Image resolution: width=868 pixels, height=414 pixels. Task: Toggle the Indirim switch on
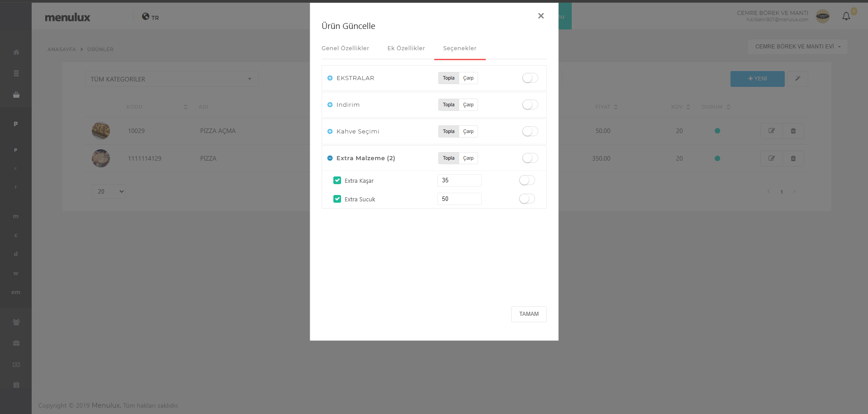click(x=530, y=105)
